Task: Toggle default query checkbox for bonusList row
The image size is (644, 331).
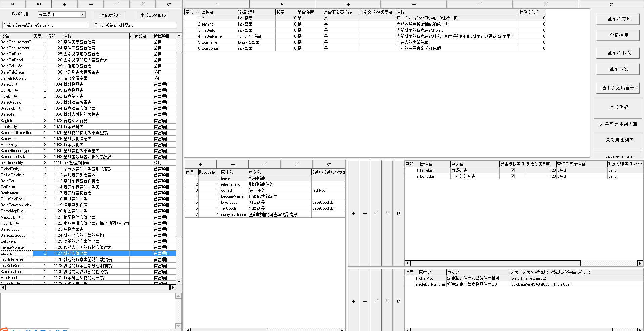Action: click(x=513, y=176)
